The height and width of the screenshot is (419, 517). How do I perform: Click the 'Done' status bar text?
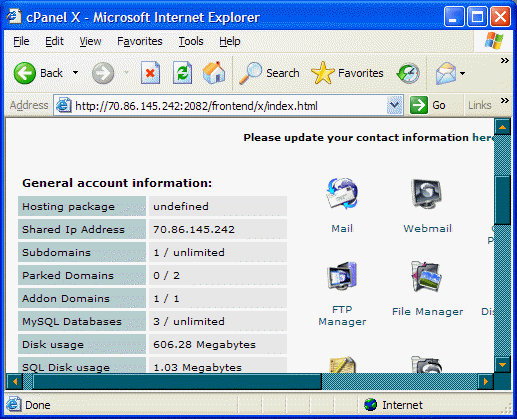pos(38,405)
